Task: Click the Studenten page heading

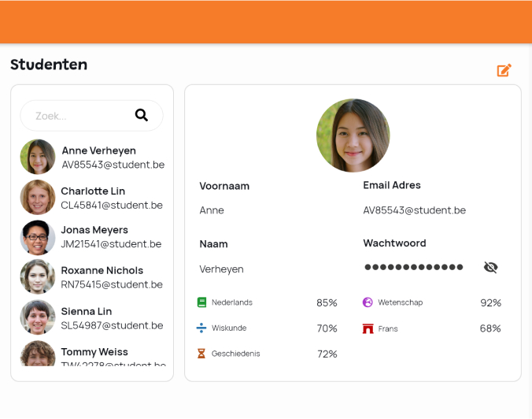Action: point(49,65)
